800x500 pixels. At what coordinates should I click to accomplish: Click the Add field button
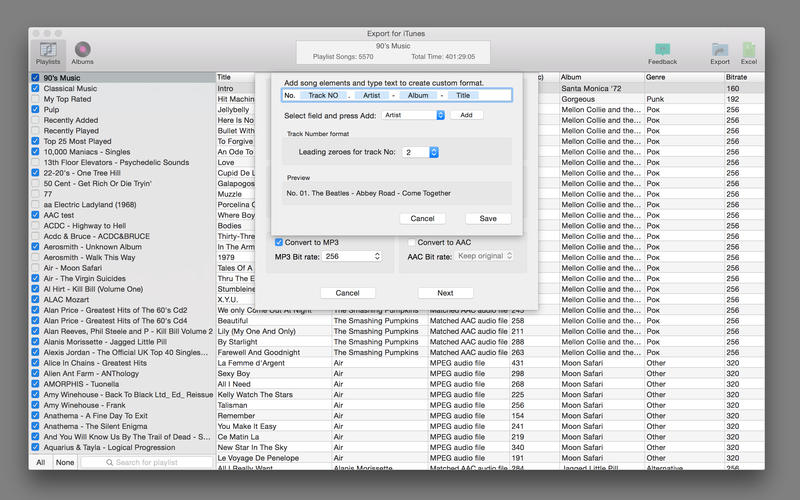466,115
